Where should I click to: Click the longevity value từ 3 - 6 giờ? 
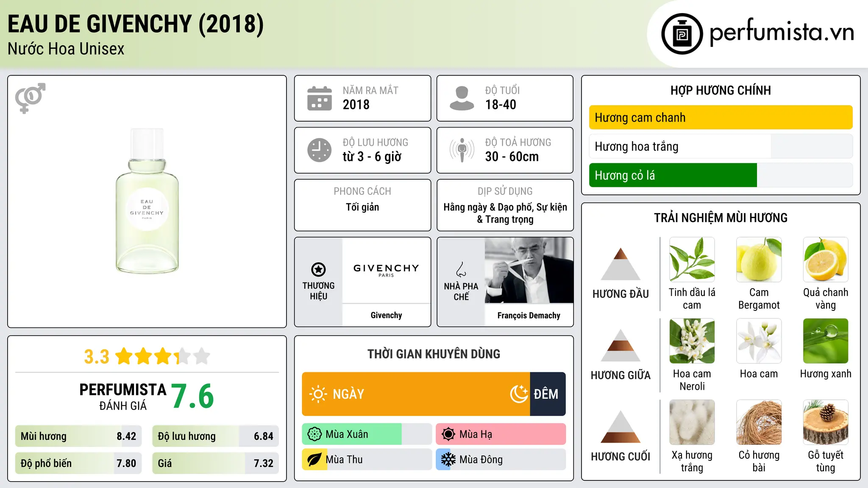(x=372, y=157)
